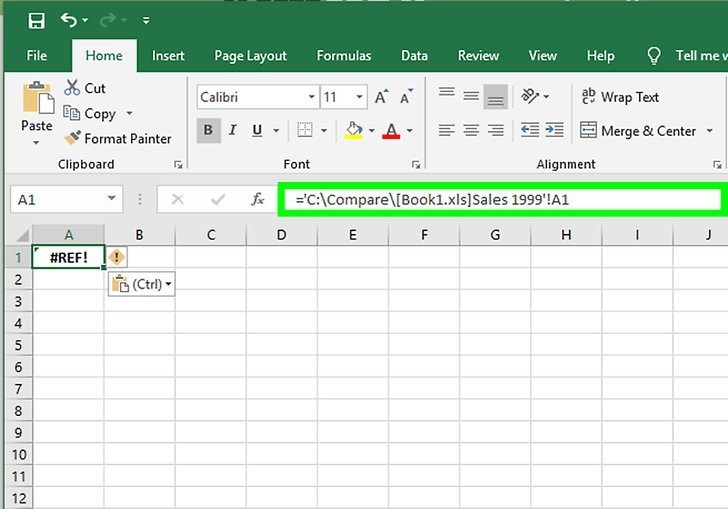The image size is (728, 509).
Task: Expand the font size dropdown
Action: click(x=359, y=97)
